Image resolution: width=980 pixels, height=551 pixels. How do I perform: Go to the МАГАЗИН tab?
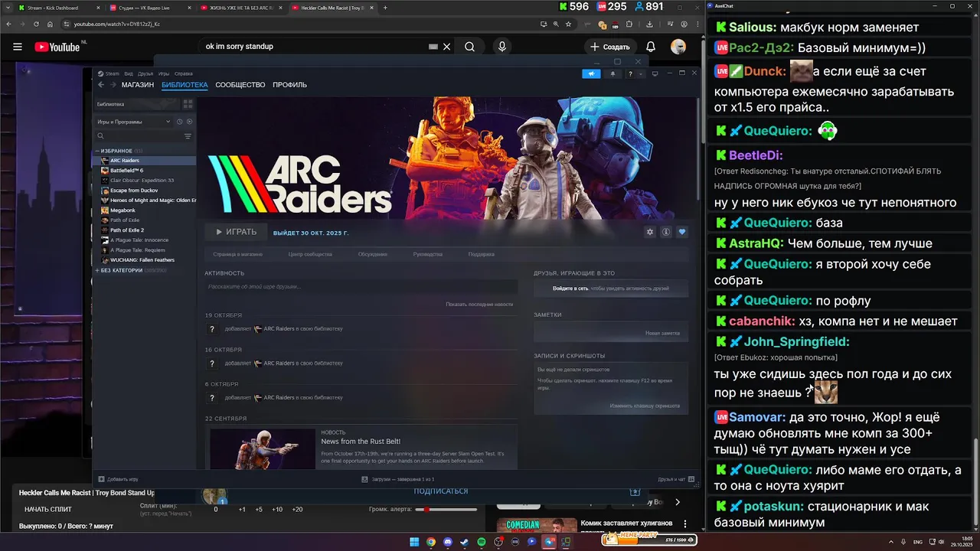[138, 85]
